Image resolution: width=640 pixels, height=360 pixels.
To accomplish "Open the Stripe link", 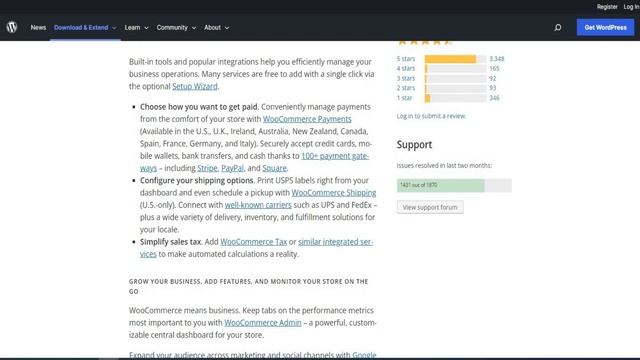I will pos(207,168).
